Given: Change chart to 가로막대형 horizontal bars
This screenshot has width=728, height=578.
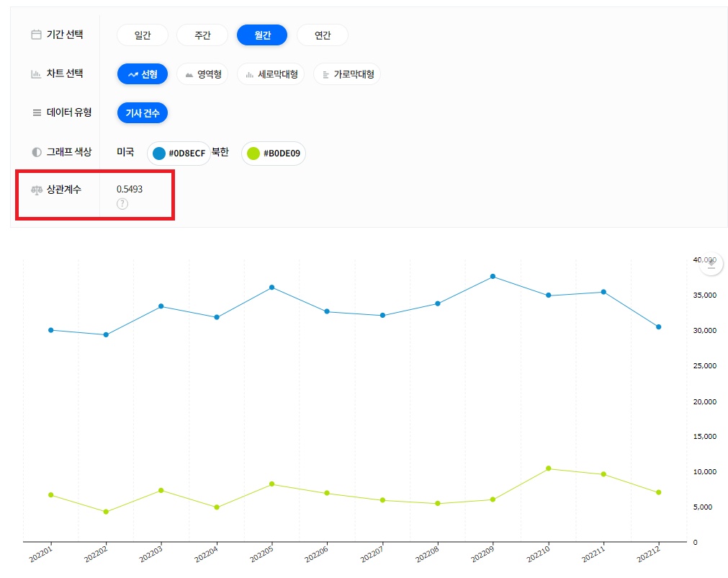Looking at the screenshot, I should (x=347, y=74).
